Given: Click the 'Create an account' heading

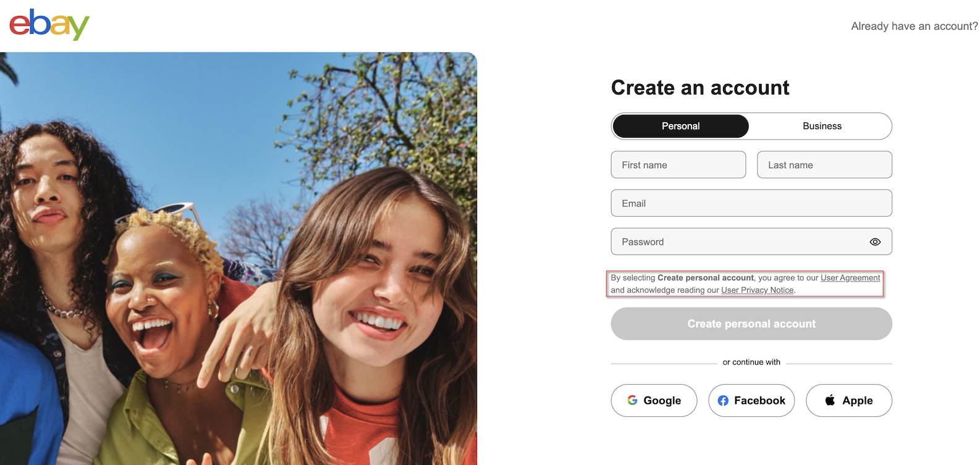Looking at the screenshot, I should click(x=700, y=88).
